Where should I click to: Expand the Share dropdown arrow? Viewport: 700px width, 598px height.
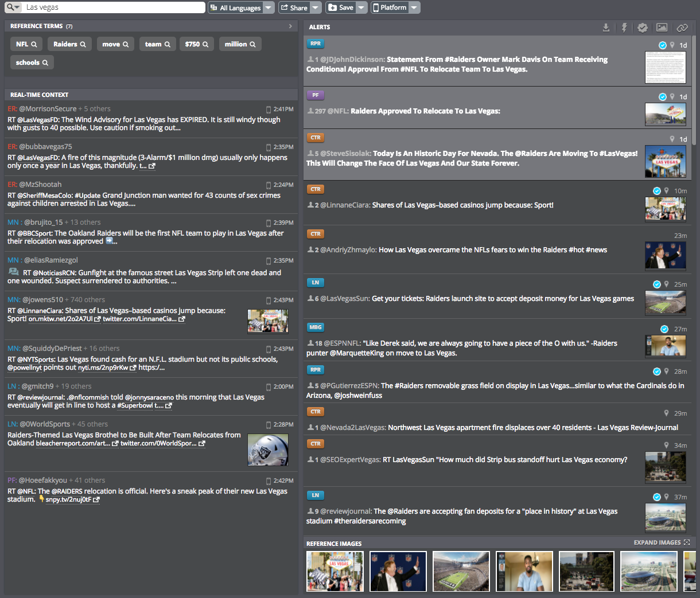pos(316,7)
